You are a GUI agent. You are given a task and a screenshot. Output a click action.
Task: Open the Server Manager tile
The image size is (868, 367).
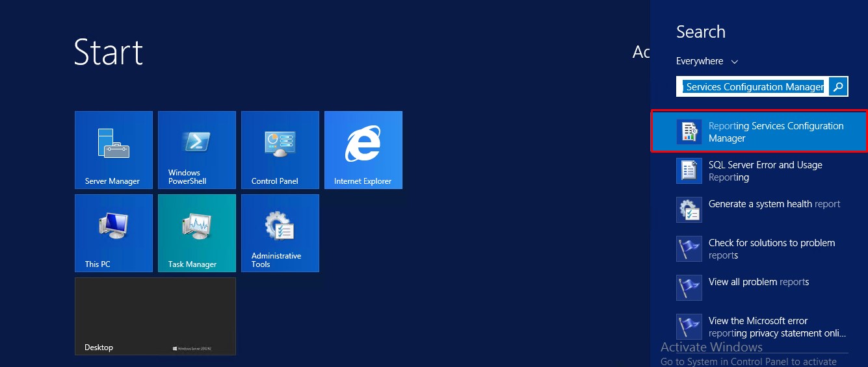114,149
